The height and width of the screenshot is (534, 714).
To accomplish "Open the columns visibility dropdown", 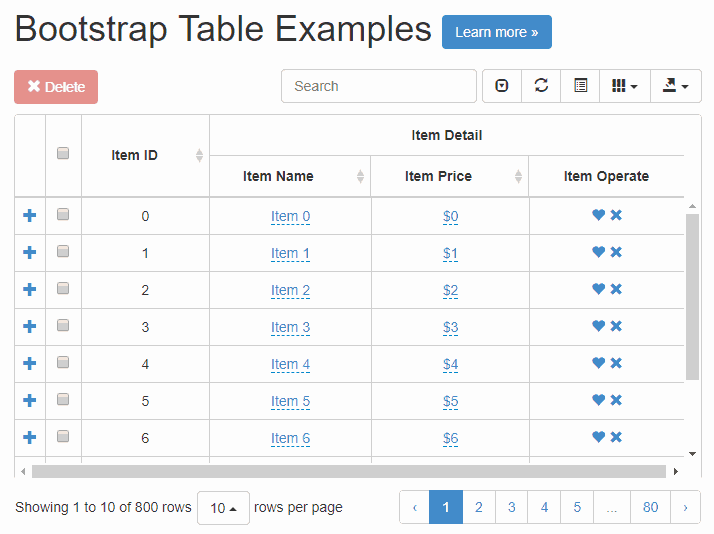I will click(624, 86).
